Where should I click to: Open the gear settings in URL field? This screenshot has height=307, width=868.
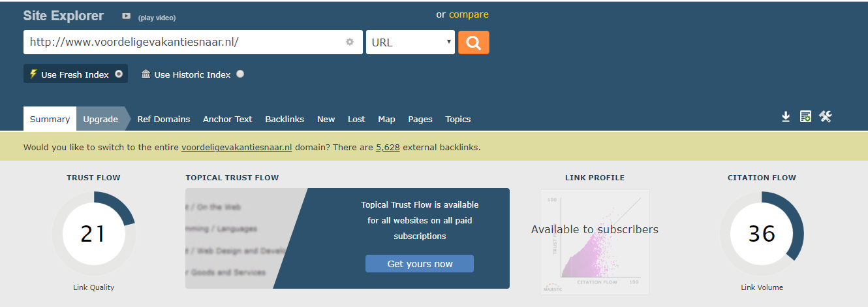click(350, 42)
